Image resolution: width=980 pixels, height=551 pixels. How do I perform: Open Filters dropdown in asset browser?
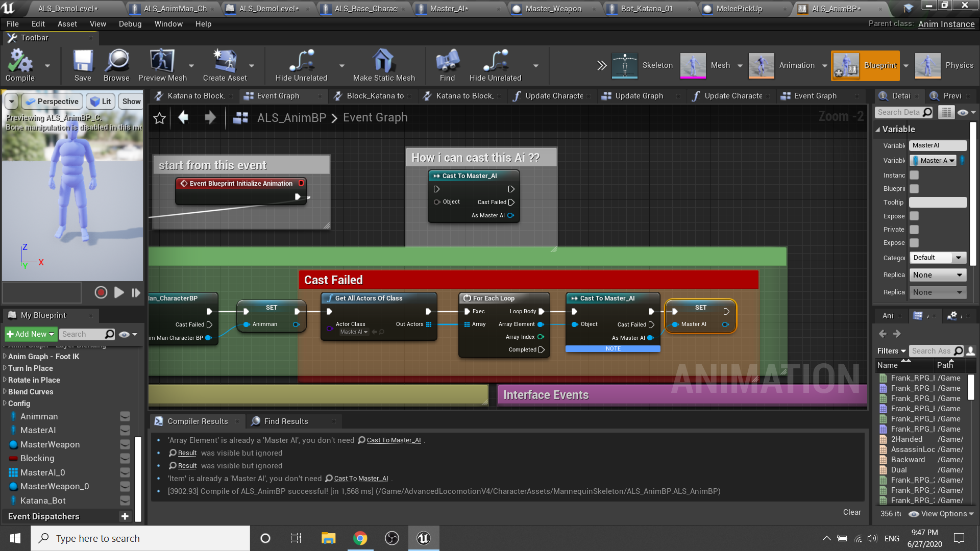pos(891,351)
